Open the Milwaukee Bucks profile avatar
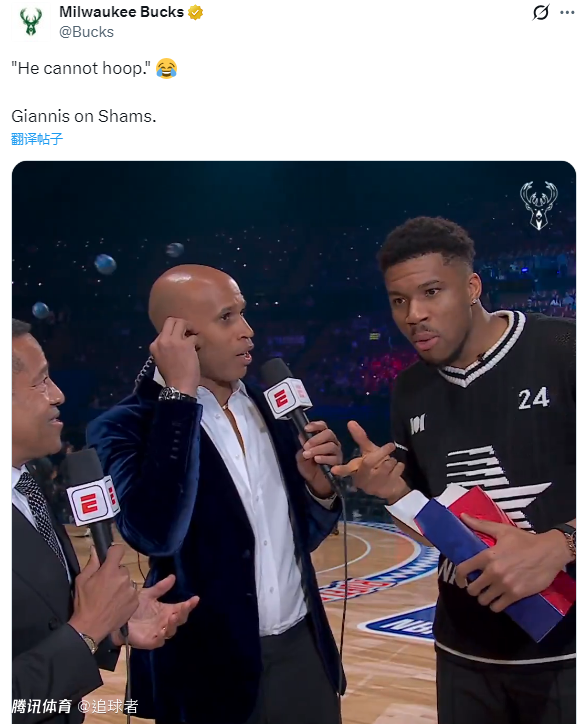This screenshot has height=724, width=586. (x=30, y=22)
